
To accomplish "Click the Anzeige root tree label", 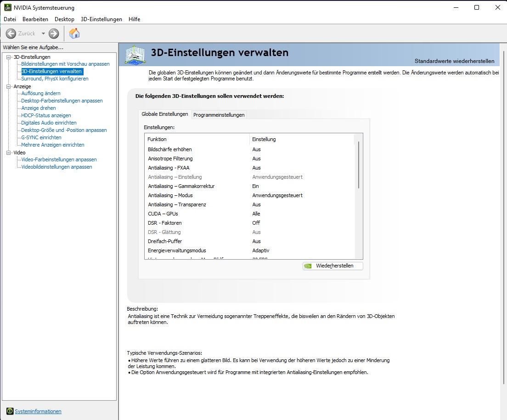I will click(22, 86).
